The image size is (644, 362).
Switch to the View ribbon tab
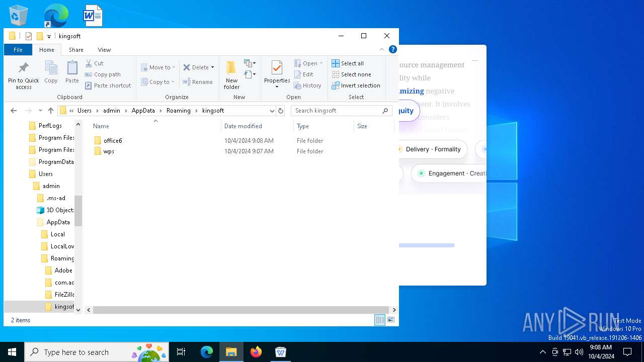[x=104, y=50]
